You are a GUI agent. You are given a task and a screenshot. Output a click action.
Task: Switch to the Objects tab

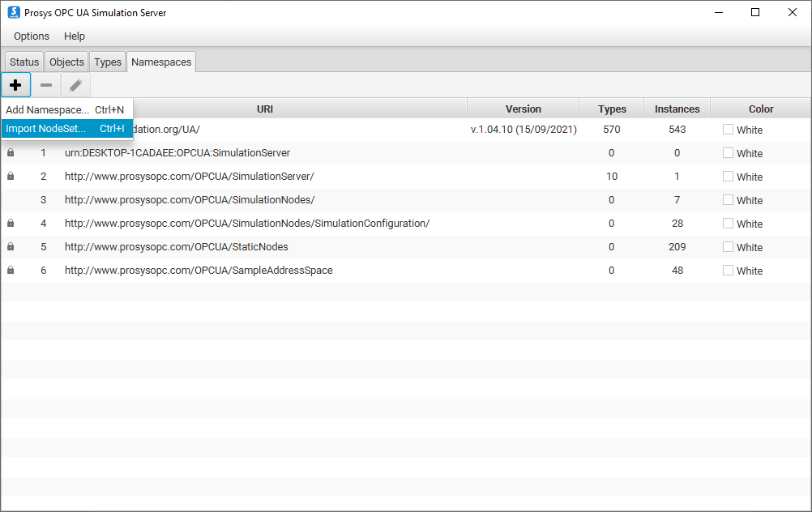[66, 62]
